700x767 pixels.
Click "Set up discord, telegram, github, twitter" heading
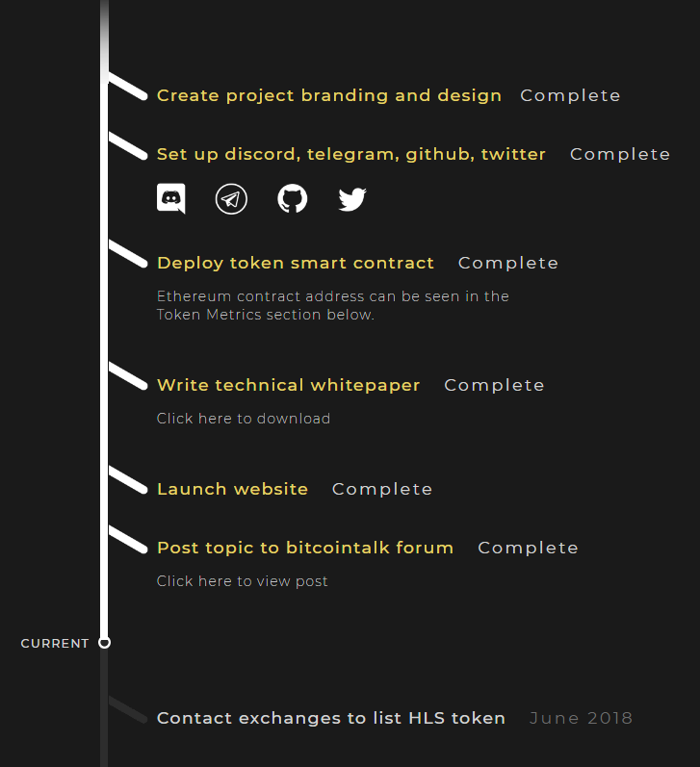(351, 154)
